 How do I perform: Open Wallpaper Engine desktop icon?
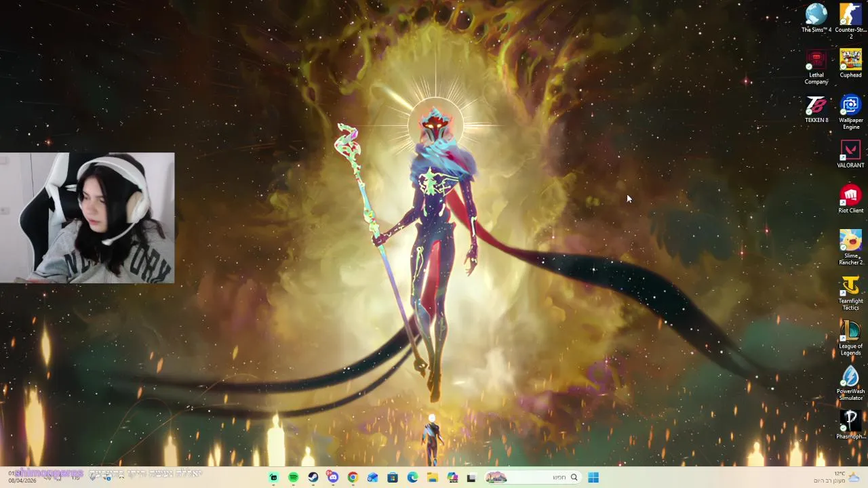pyautogui.click(x=850, y=113)
